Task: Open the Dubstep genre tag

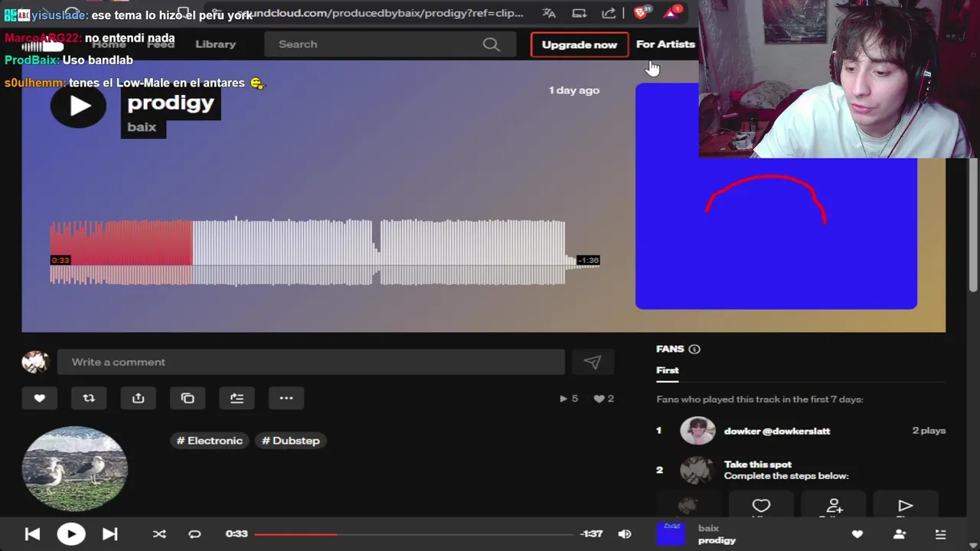Action: pyautogui.click(x=291, y=441)
